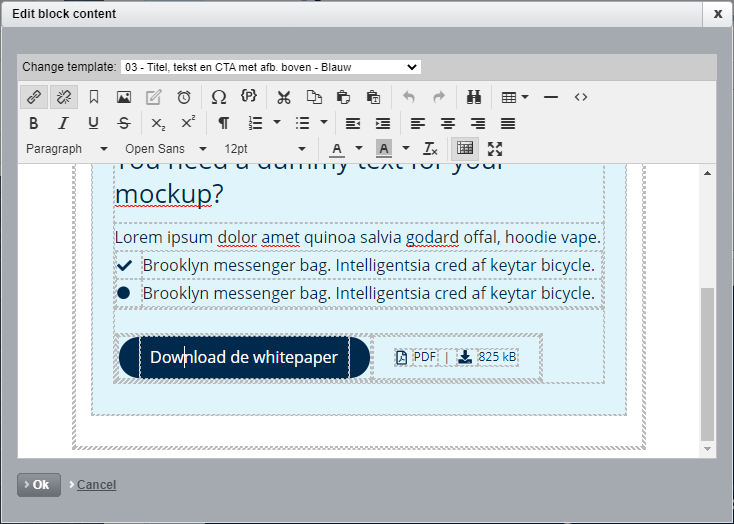Insert a special character with Omega
The image size is (734, 524).
tap(219, 97)
